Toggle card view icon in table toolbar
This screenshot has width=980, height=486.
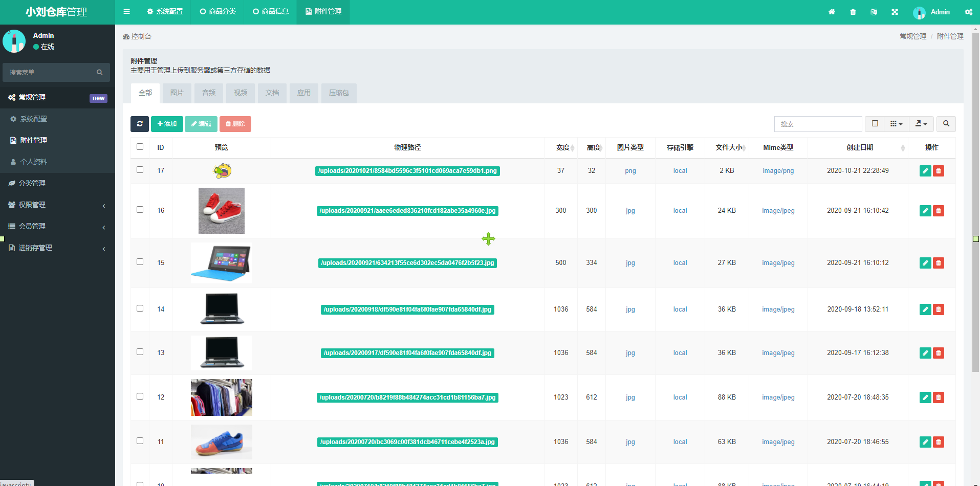pyautogui.click(x=875, y=124)
